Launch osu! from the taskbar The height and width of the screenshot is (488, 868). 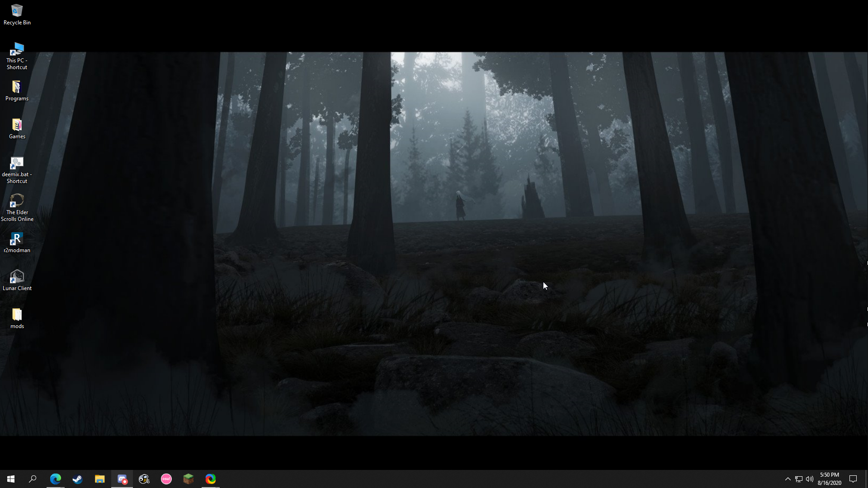pos(166,479)
